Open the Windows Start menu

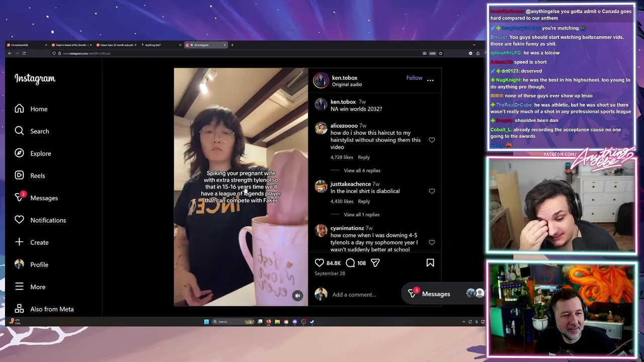(206, 322)
